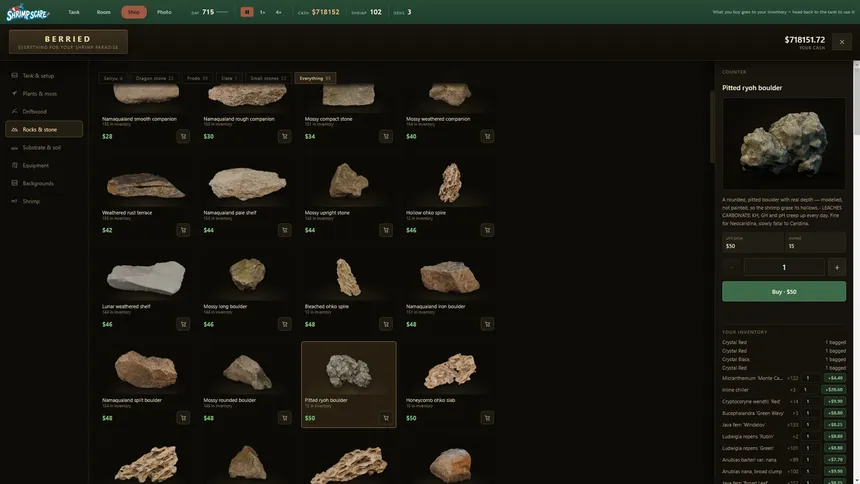Add Mossy long boulder to cart
The height and width of the screenshot is (484, 860).
[x=285, y=324]
